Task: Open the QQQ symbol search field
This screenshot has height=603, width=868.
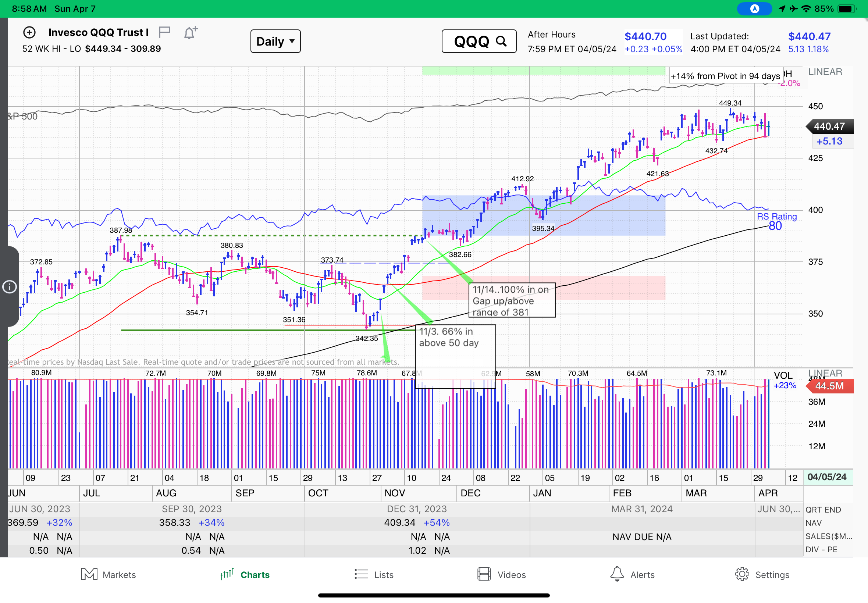Action: pyautogui.click(x=479, y=41)
